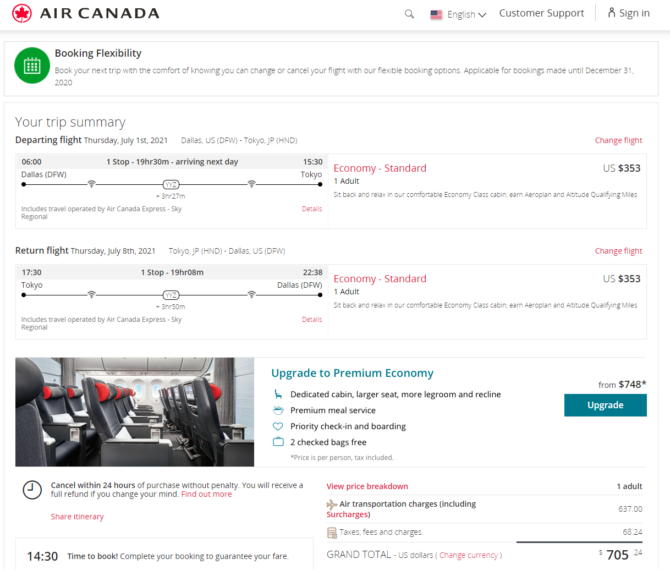Click airplane icon beside air transportation charges
The image size is (670, 570).
pyautogui.click(x=332, y=505)
